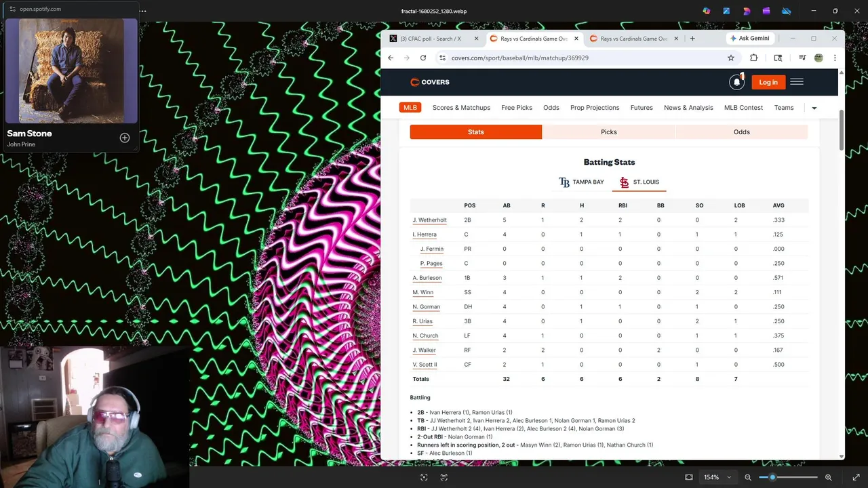The image size is (868, 488).
Task: Close the CPAC poll X tab
Action: [477, 39]
